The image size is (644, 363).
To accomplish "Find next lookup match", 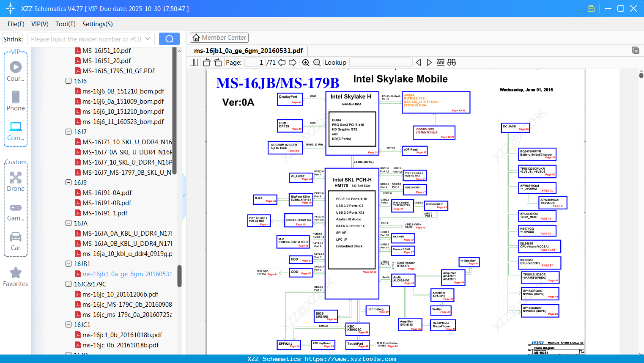I will [x=429, y=63].
